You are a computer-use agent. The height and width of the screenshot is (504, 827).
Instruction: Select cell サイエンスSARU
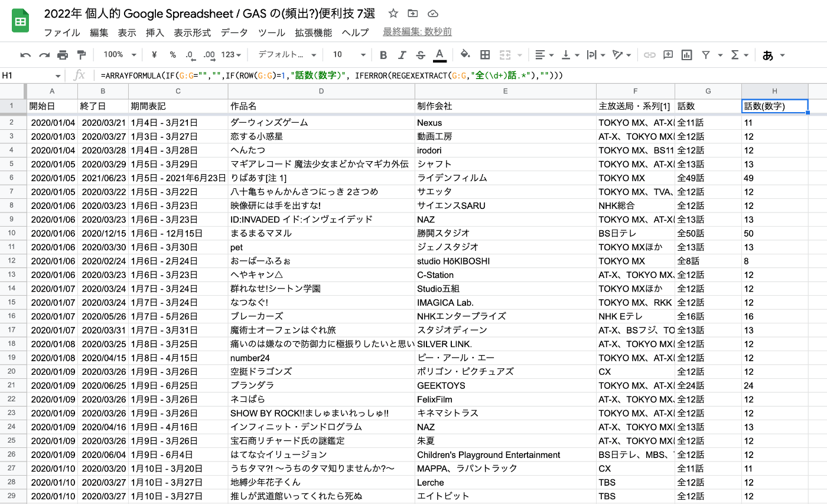pos(506,206)
